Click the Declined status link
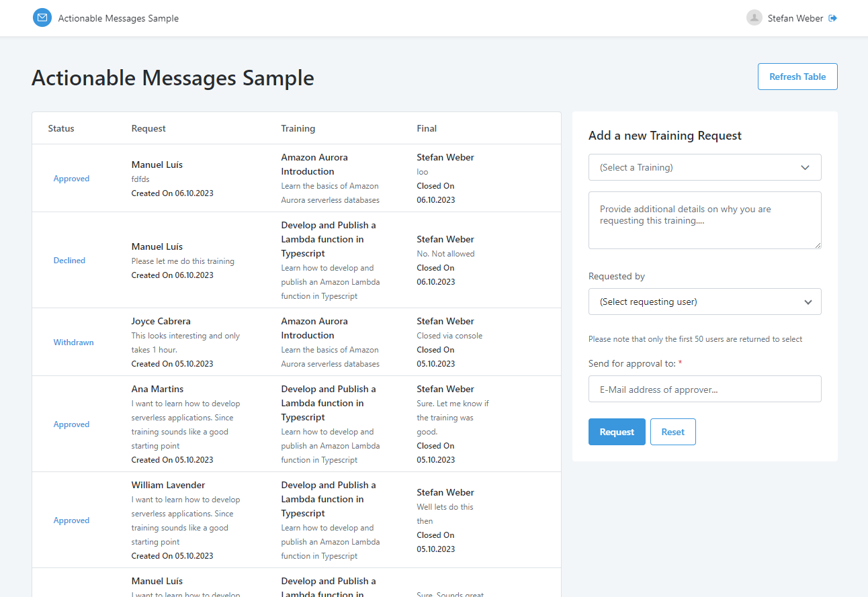868x597 pixels. point(69,261)
